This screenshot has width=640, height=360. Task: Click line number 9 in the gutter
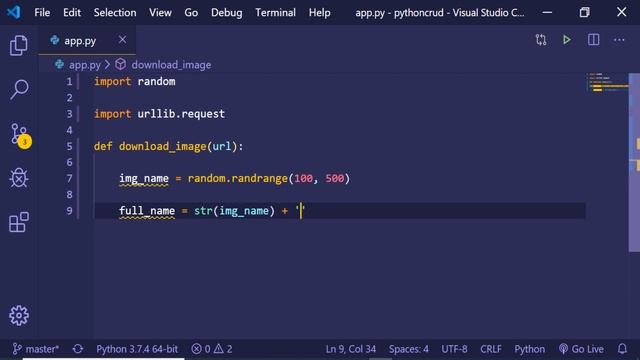[x=69, y=211]
